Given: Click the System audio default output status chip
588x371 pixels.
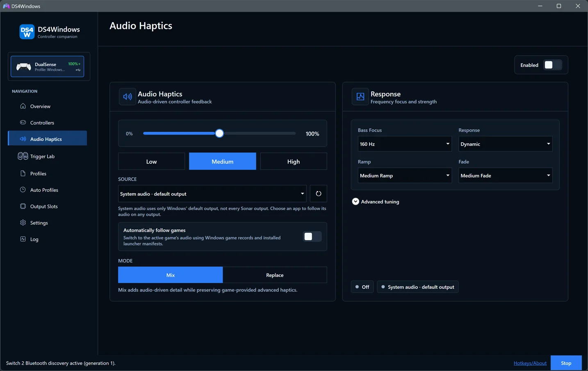Looking at the screenshot, I should click(417, 287).
